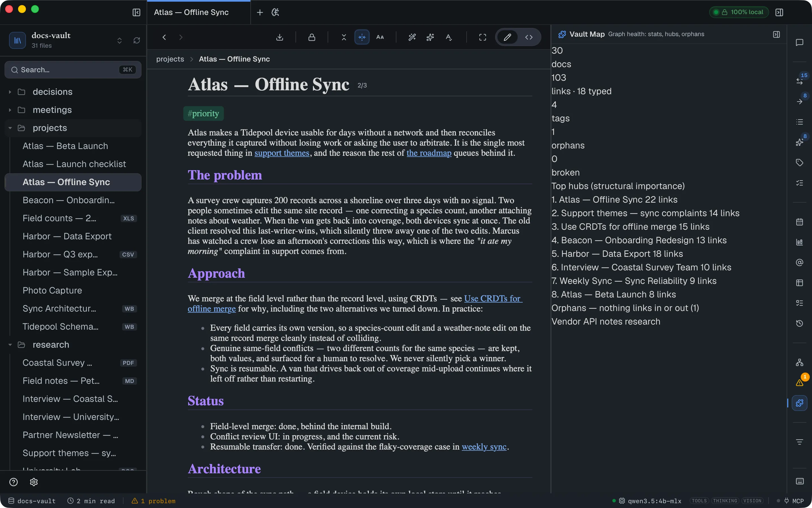The image size is (812, 508).
Task: Click the #priority tag chip
Action: (x=203, y=113)
